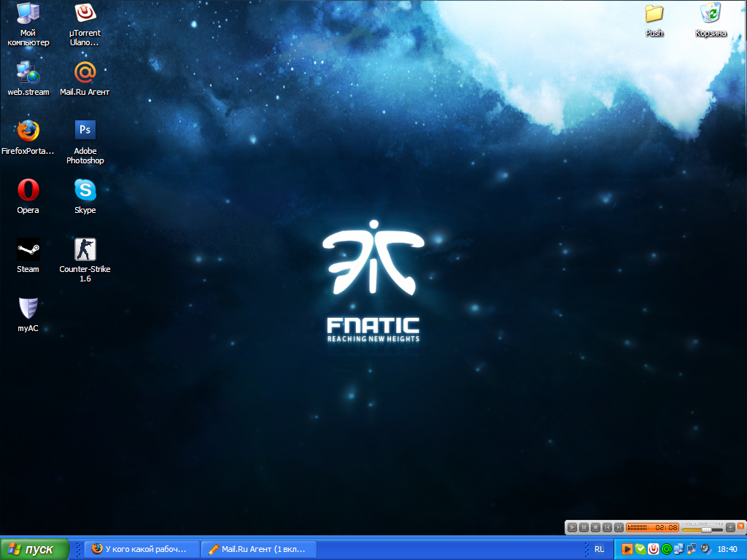Image resolution: width=747 pixels, height=560 pixels.
Task: Select the myAC shield icon
Action: [28, 308]
